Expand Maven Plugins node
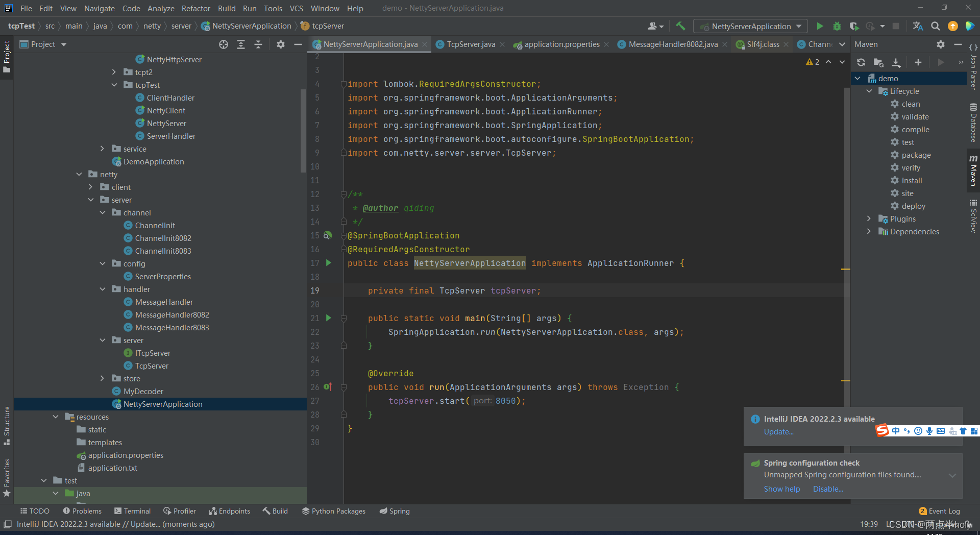Image resolution: width=980 pixels, height=535 pixels. click(869, 218)
